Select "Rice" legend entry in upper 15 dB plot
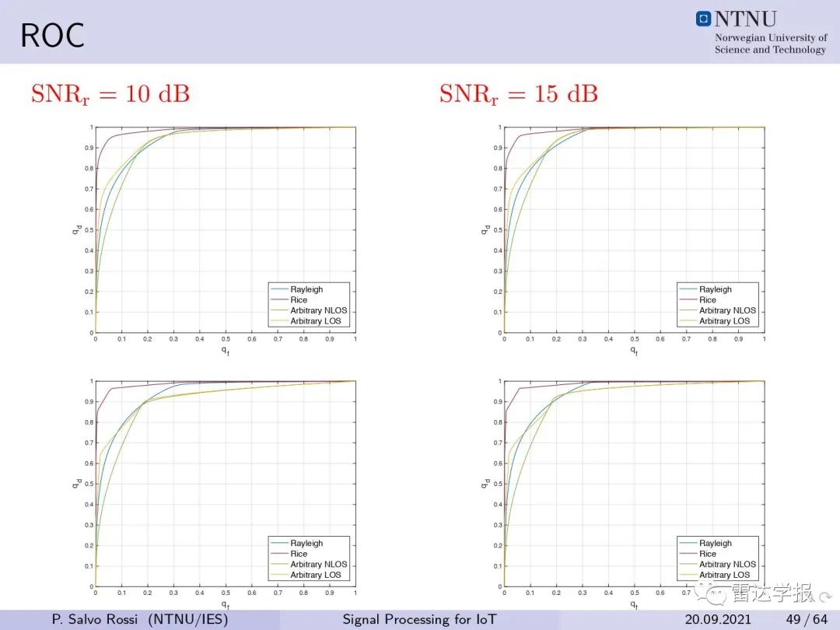Screen dimensions: 840x630 pyautogui.click(x=707, y=300)
